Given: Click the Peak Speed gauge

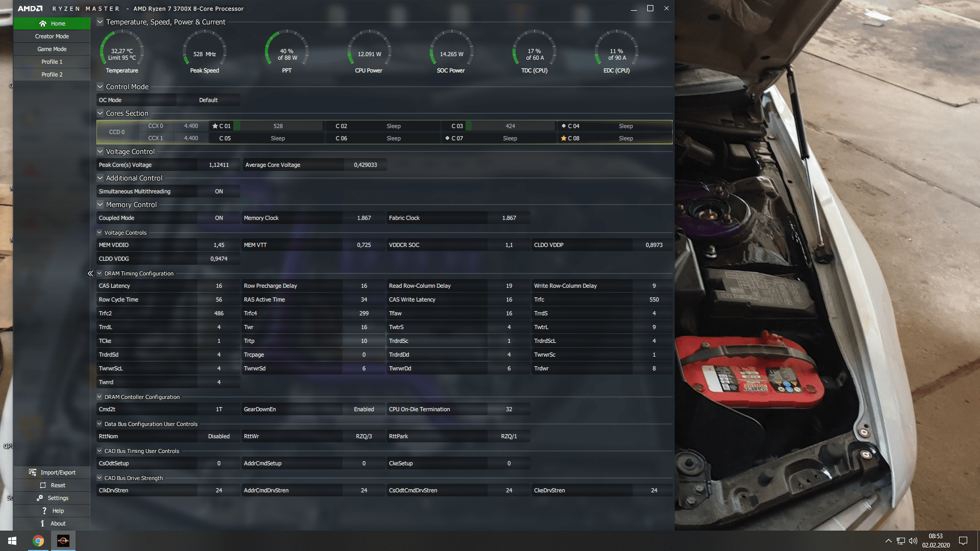Looking at the screenshot, I should coord(204,52).
